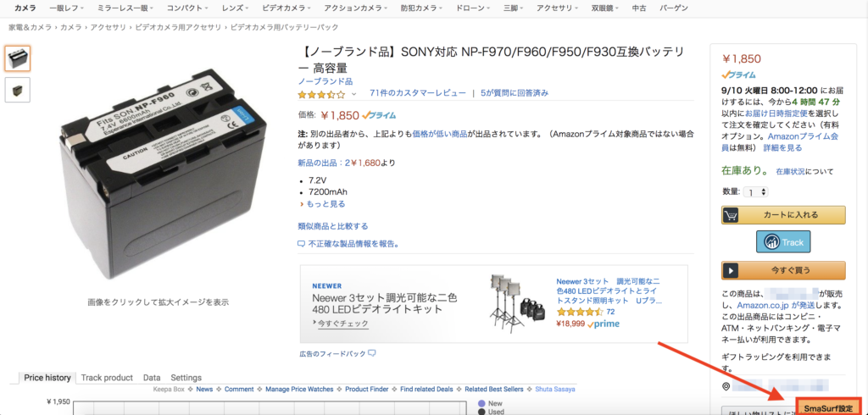Image resolution: width=868 pixels, height=415 pixels.
Task: Click the cart icon on カートに入れる
Action: pos(730,215)
